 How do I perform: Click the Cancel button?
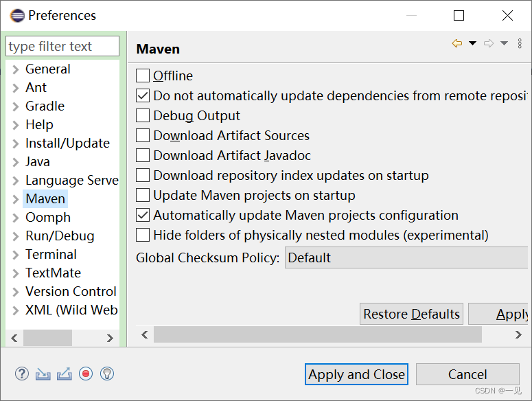[x=467, y=374]
